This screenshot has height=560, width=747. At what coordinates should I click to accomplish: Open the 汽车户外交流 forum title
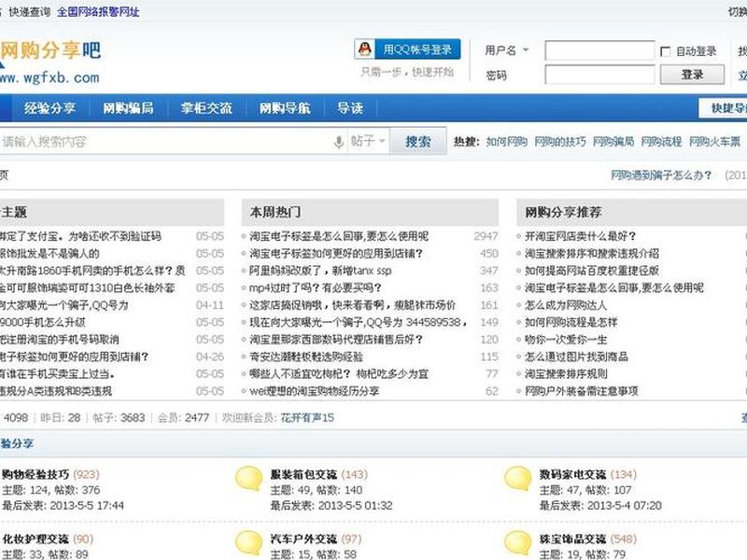tap(303, 539)
